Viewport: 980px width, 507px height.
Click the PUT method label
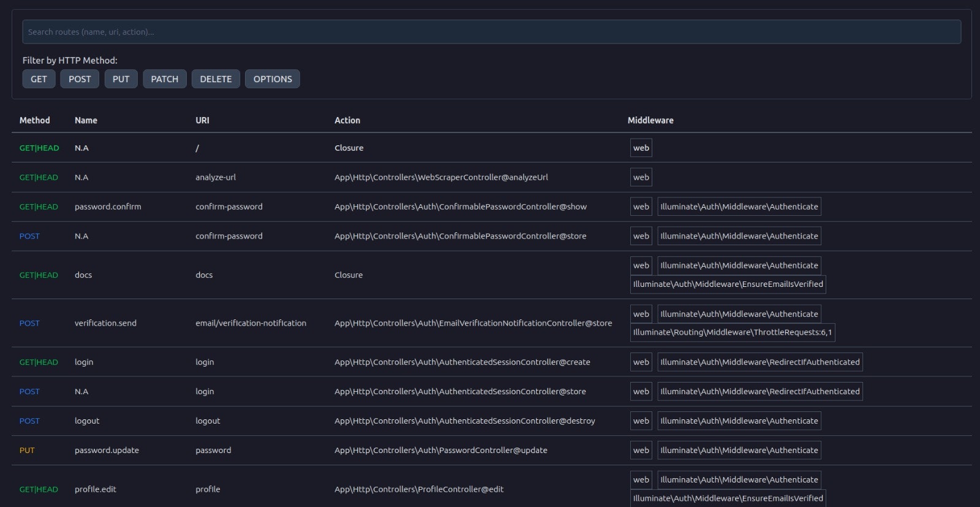27,451
